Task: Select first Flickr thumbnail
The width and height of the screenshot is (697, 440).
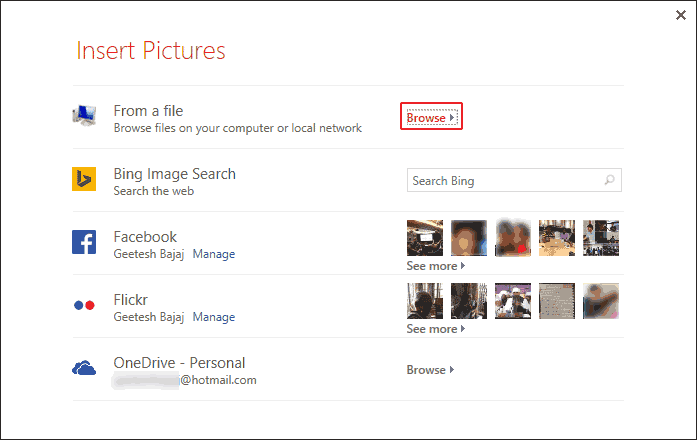Action: tap(425, 301)
